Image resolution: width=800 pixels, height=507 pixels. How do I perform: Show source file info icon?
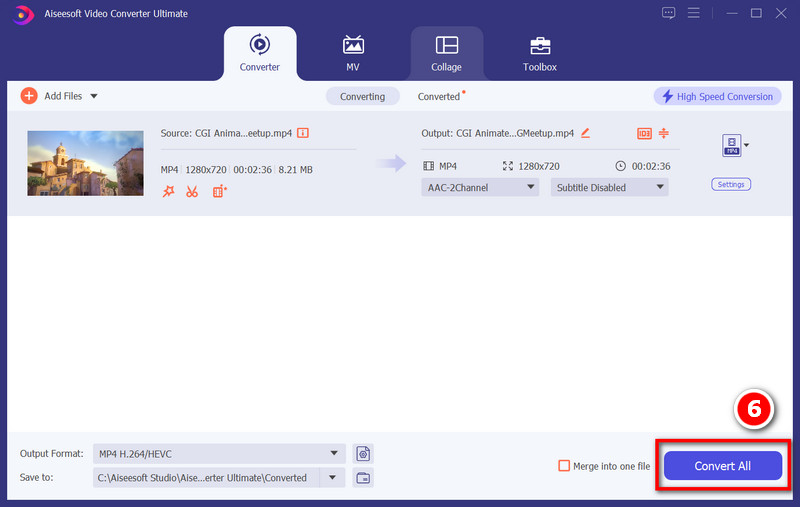(x=303, y=133)
